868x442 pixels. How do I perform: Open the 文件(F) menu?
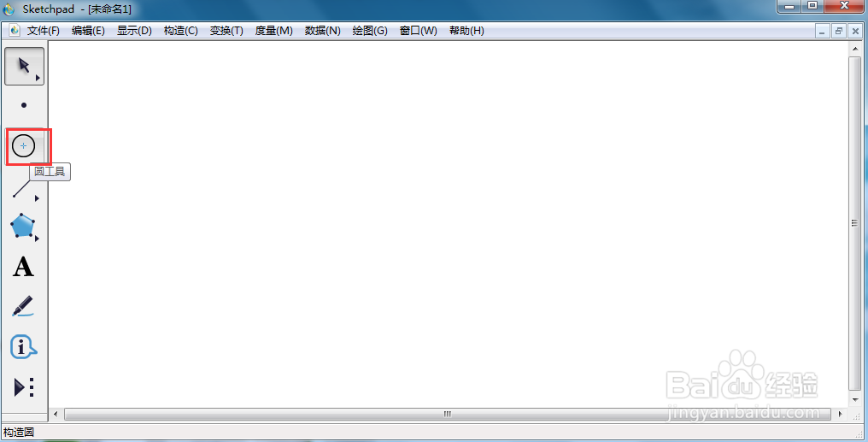[44, 31]
